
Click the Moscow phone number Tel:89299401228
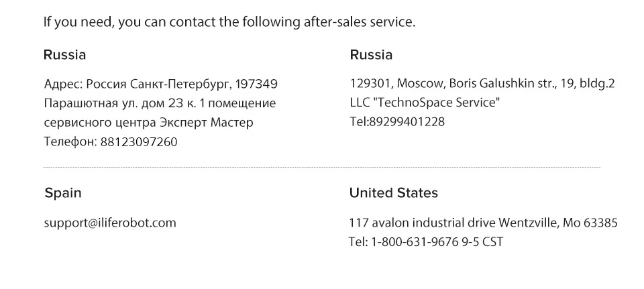(397, 121)
